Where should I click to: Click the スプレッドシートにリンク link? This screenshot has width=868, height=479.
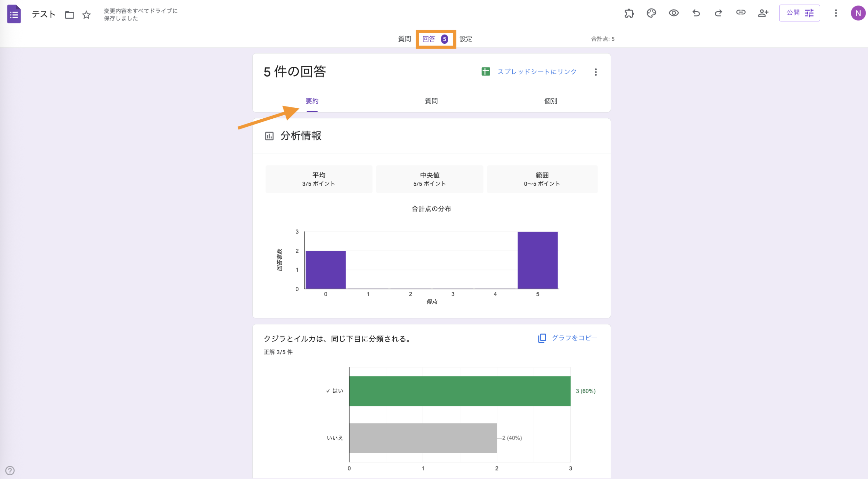[536, 72]
